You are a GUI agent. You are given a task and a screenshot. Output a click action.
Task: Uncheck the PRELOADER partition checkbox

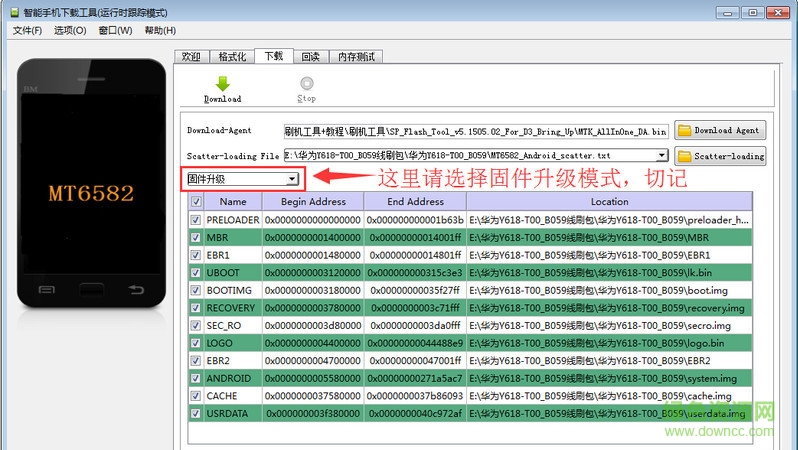[x=195, y=219]
